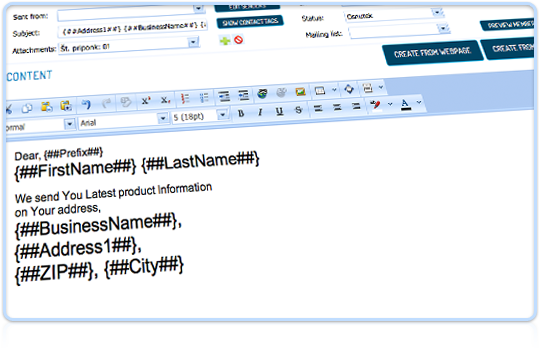Insert hyperlink with the globe icon
This screenshot has height=360, width=540.
tap(262, 94)
